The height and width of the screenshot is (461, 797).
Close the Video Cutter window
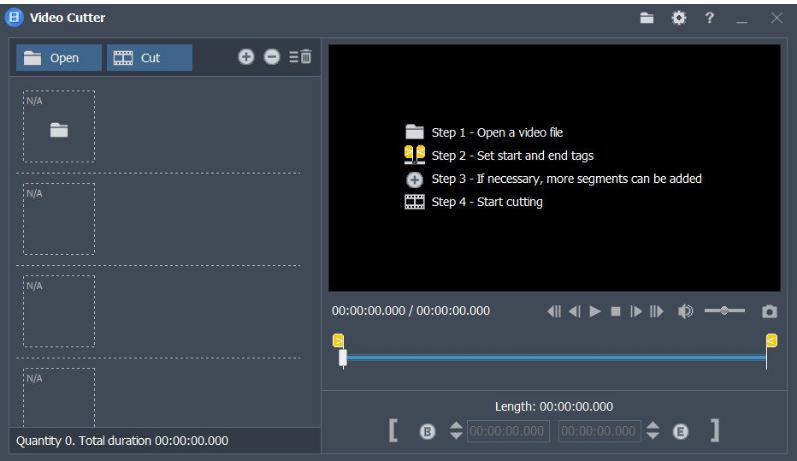tap(776, 18)
